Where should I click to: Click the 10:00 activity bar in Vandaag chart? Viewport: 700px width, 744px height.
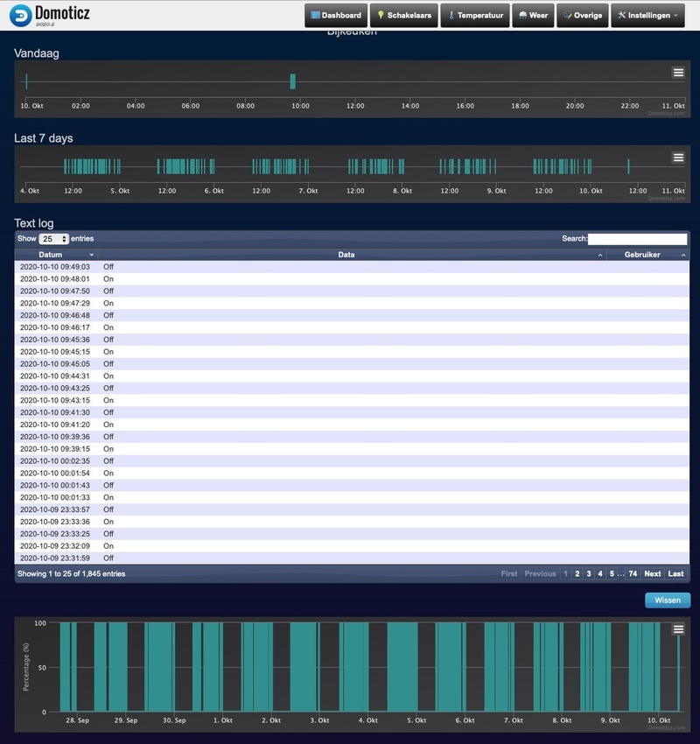292,81
